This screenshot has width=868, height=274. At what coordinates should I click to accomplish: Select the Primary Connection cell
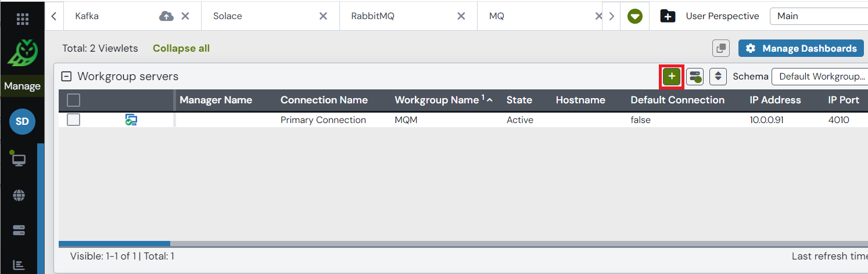tap(323, 120)
